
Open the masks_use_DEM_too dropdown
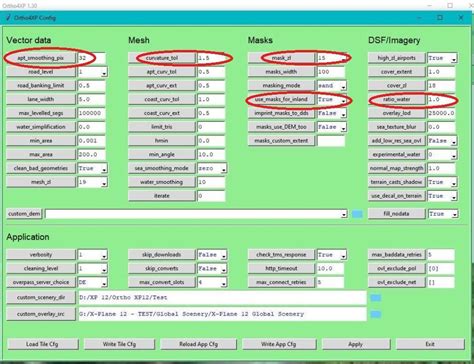point(343,127)
